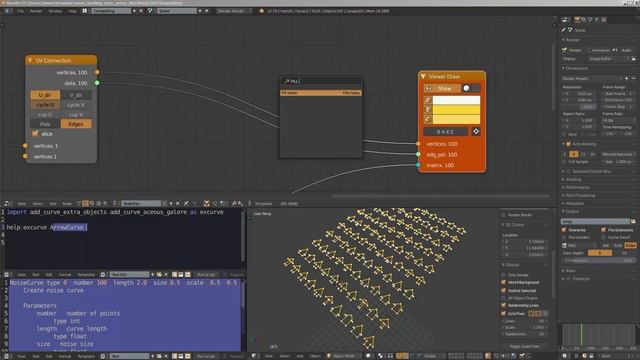The height and width of the screenshot is (360, 640).
Task: Open the Render menu
Action: (36, 11)
